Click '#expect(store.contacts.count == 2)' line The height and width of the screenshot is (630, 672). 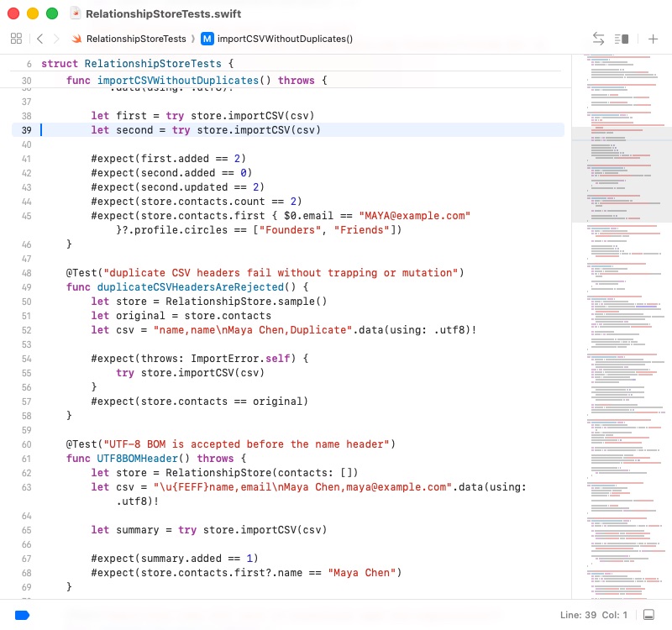(x=197, y=202)
